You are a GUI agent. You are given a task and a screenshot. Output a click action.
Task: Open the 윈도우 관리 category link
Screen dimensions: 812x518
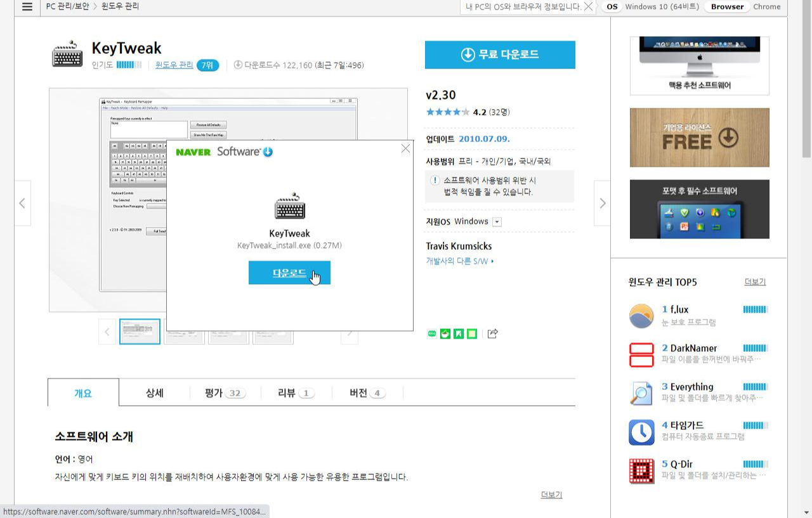tap(174, 65)
